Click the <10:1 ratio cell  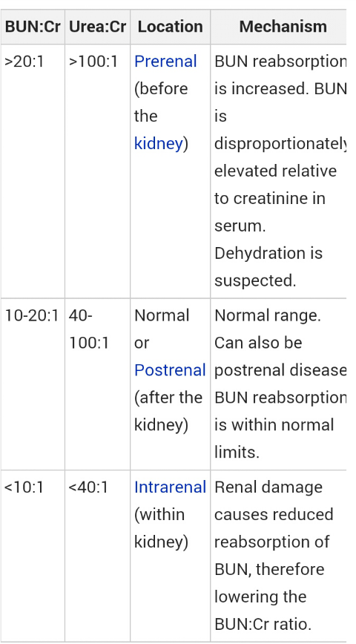point(24,487)
